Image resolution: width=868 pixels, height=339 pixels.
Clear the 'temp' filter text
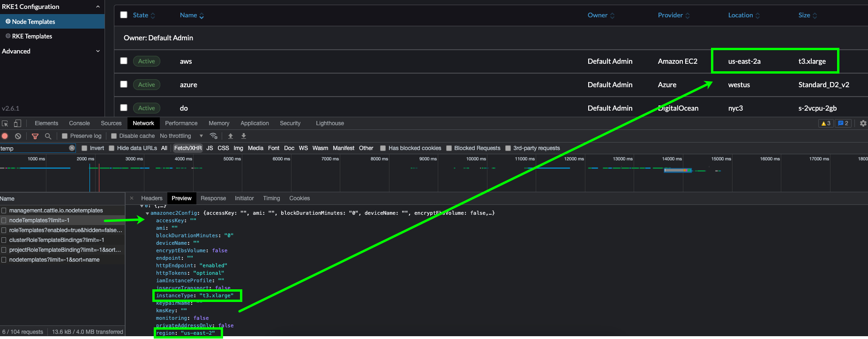point(72,148)
